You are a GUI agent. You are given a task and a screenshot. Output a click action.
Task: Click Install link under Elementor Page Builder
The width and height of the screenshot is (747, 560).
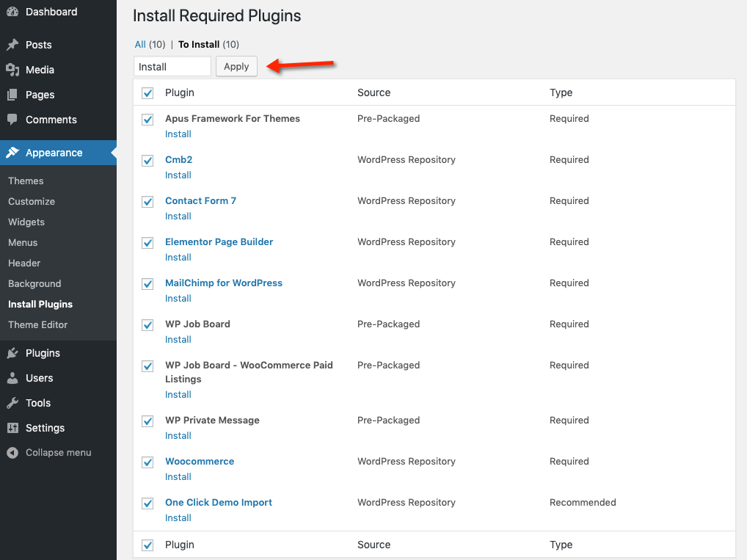[178, 258]
